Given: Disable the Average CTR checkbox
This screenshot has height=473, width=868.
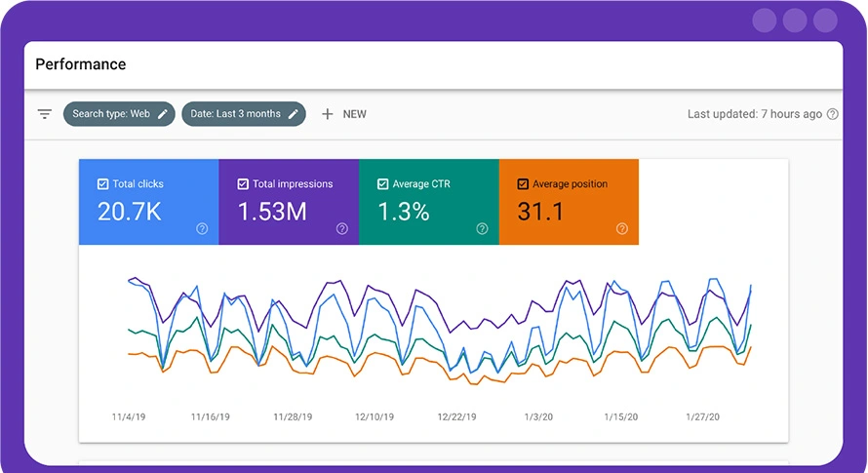Looking at the screenshot, I should click(383, 183).
